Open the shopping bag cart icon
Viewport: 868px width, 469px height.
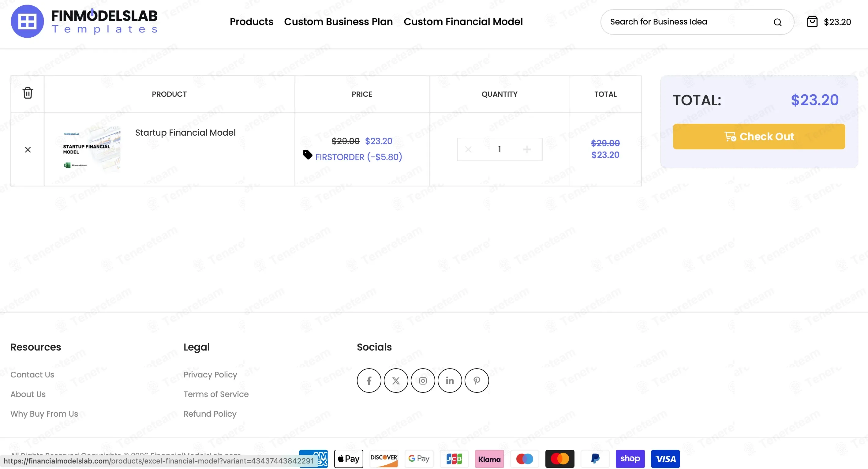[x=812, y=22]
